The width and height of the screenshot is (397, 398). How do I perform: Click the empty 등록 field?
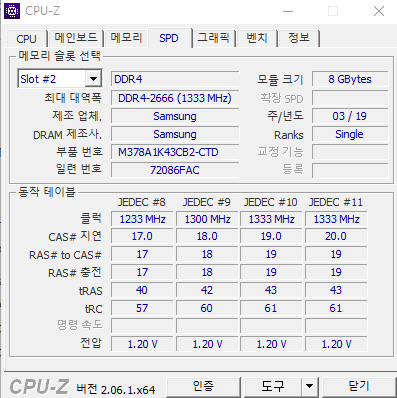point(350,170)
